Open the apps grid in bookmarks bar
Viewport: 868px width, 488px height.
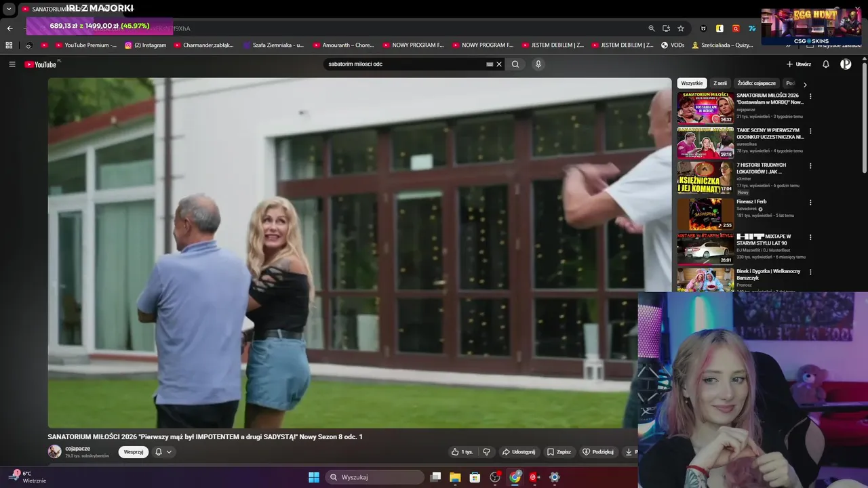click(9, 45)
